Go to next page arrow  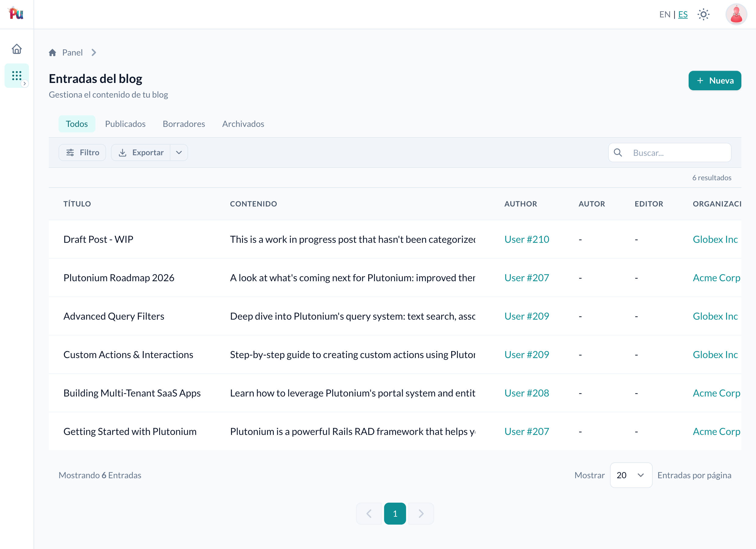421,513
